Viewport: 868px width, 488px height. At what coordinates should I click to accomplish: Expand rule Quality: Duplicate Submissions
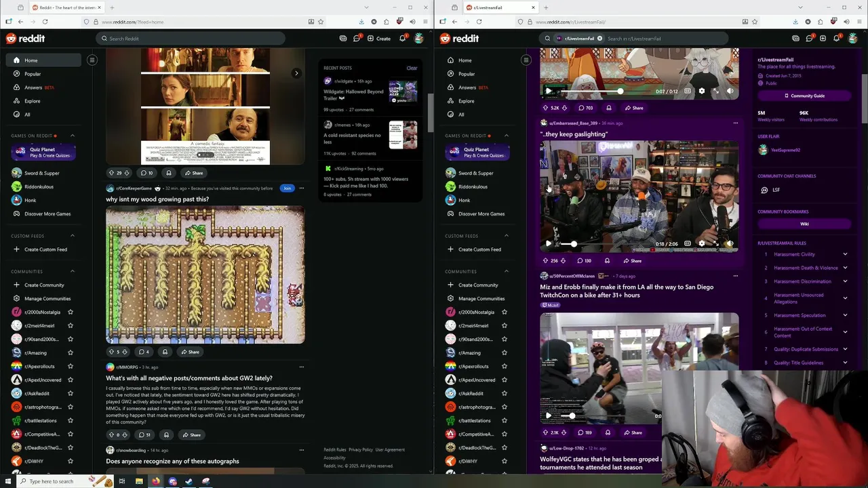coord(845,349)
